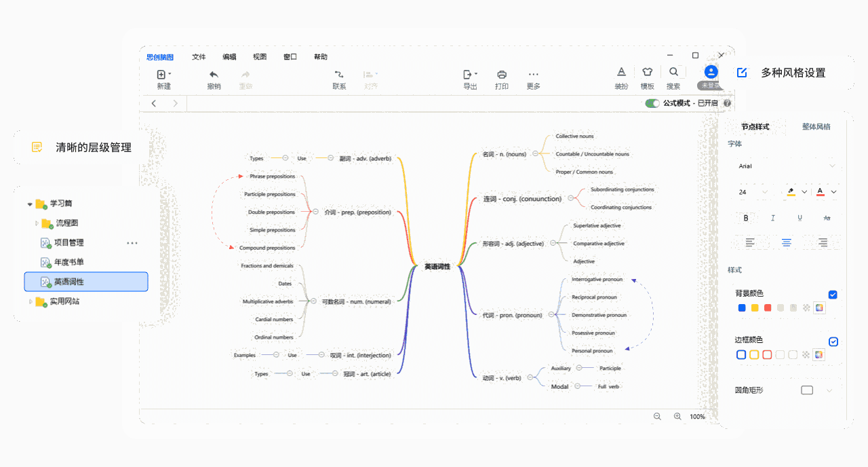Click the 搜索 magnifier icon
The image size is (868, 467).
pyautogui.click(x=673, y=71)
